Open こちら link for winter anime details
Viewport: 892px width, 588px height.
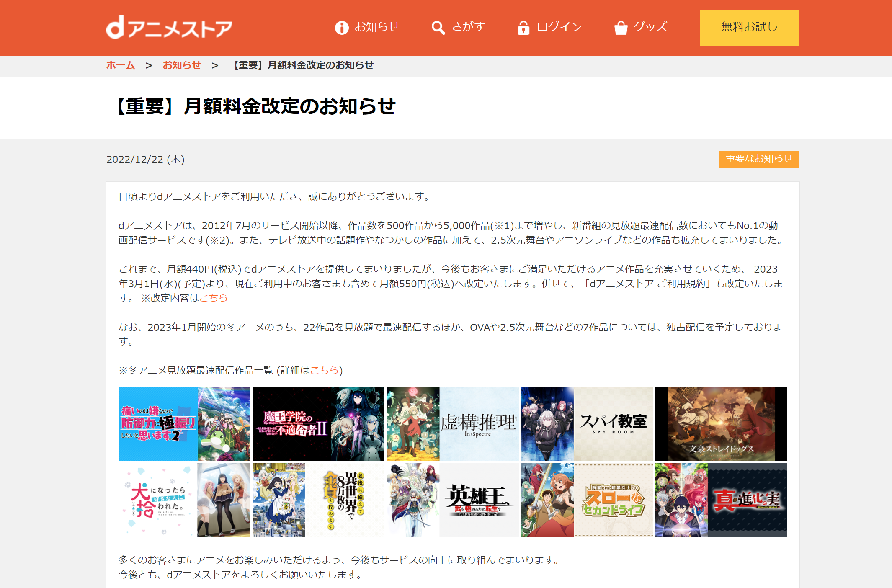click(x=324, y=370)
